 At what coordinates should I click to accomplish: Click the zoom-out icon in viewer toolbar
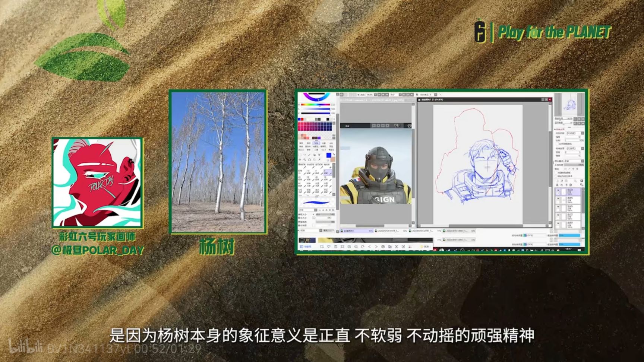click(356, 247)
